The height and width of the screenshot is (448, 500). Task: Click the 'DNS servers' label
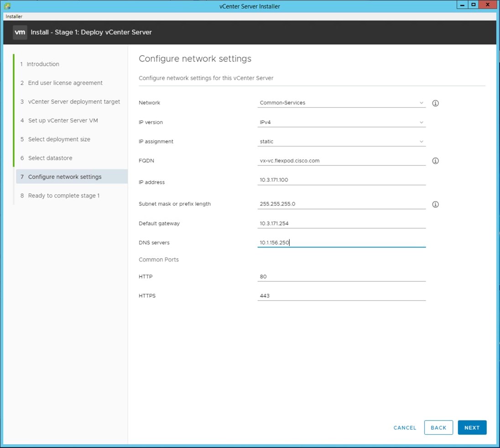click(154, 243)
